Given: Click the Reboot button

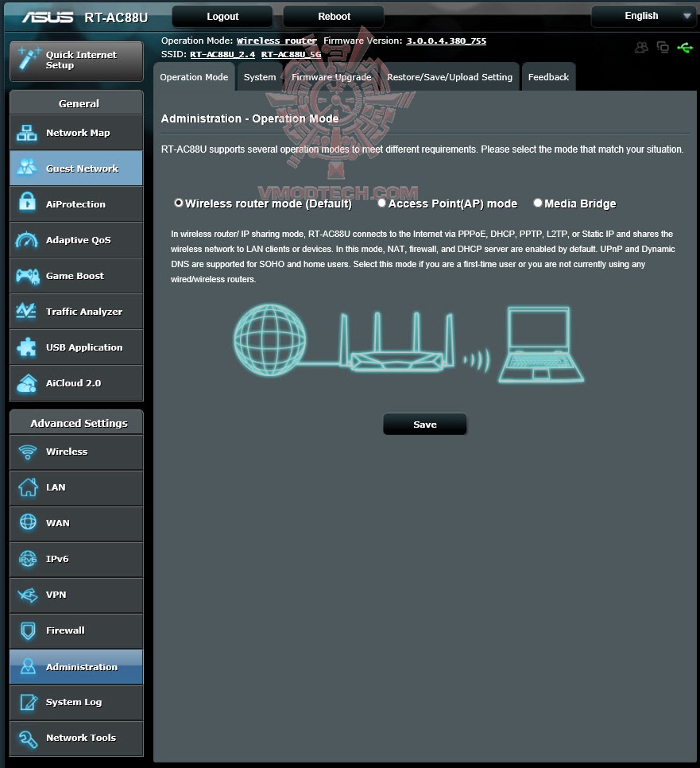Looking at the screenshot, I should click(x=334, y=16).
